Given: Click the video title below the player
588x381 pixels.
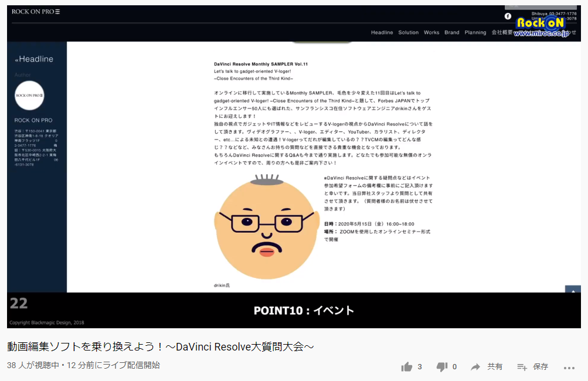Looking at the screenshot, I should pyautogui.click(x=160, y=346).
